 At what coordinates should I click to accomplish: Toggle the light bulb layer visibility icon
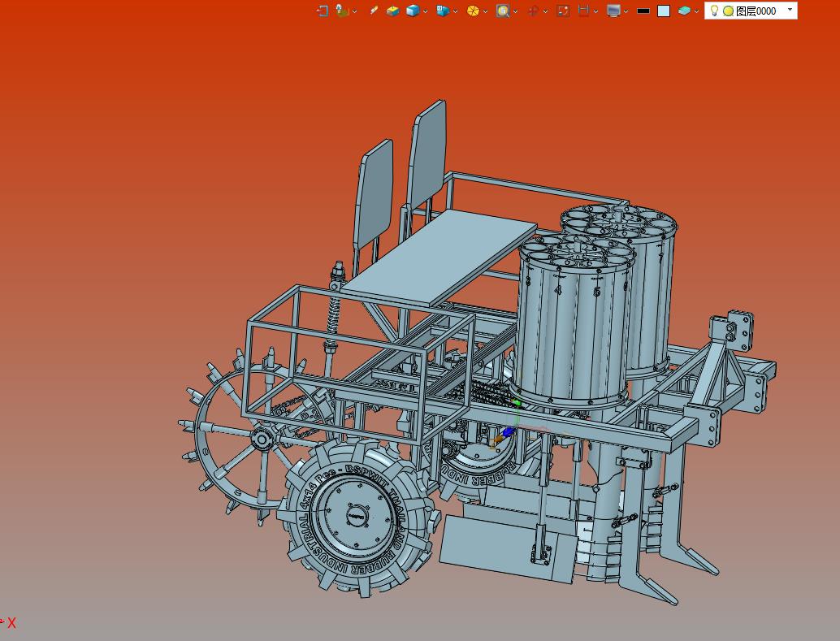713,11
